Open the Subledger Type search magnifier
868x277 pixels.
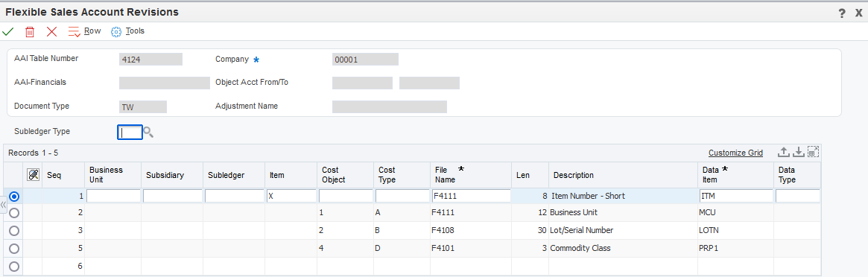(148, 132)
